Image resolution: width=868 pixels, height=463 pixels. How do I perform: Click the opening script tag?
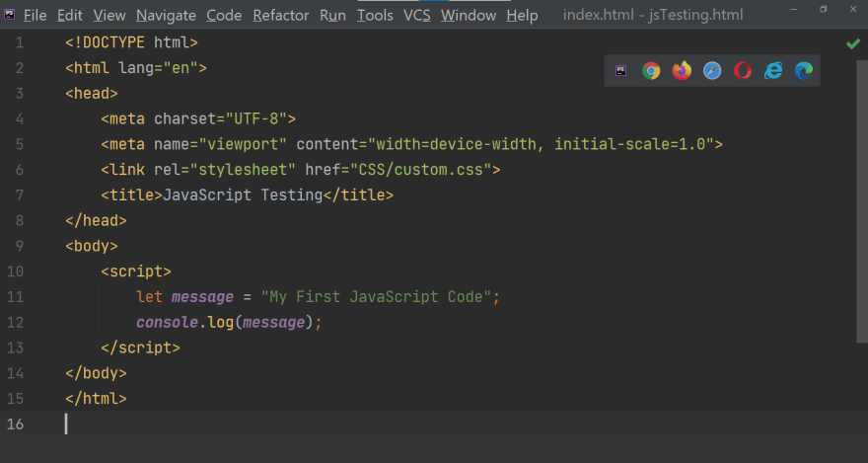click(x=136, y=271)
